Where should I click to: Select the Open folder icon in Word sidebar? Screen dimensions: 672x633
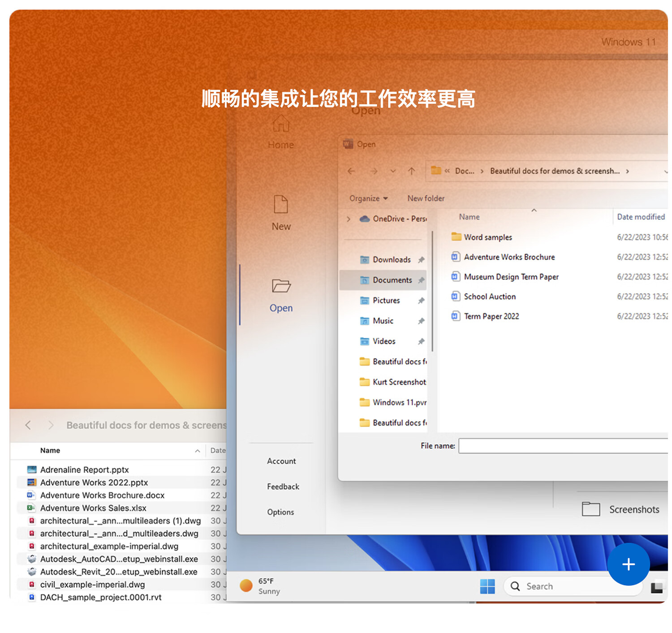281,286
